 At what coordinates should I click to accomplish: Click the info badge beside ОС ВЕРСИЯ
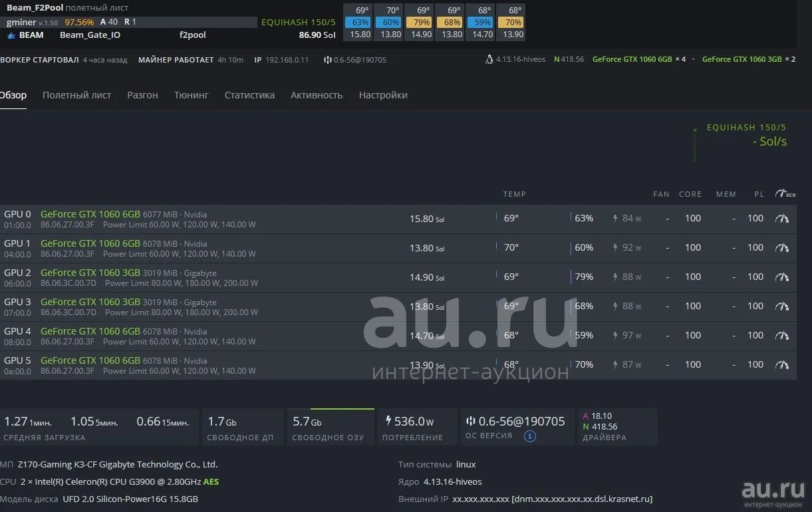[x=529, y=436]
